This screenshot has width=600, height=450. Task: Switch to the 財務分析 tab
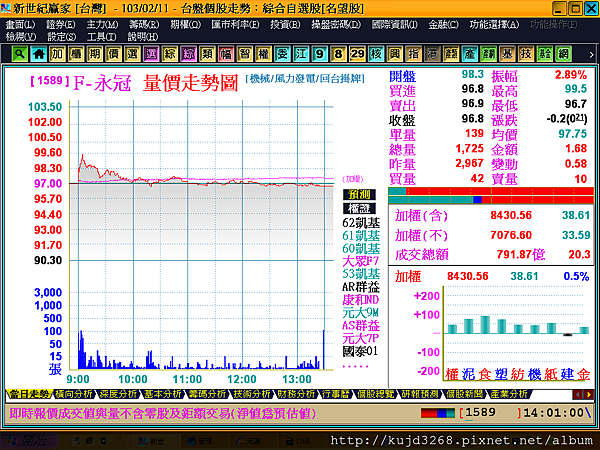(x=296, y=394)
